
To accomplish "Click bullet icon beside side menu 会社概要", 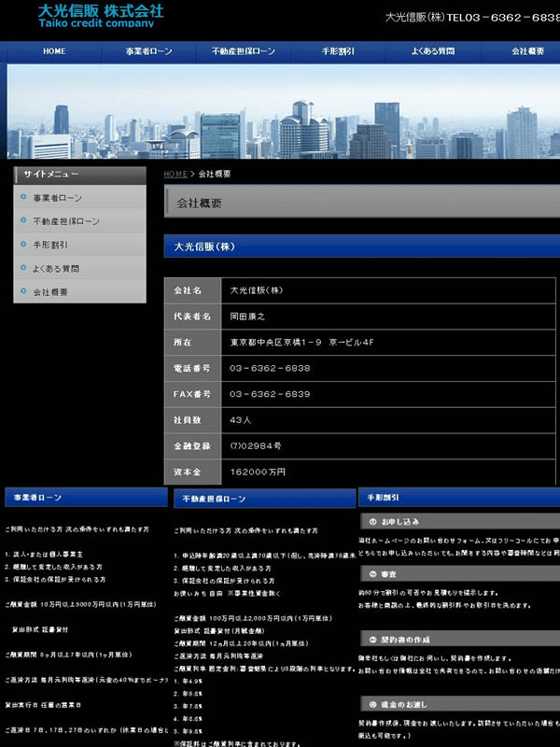I will coord(23,290).
